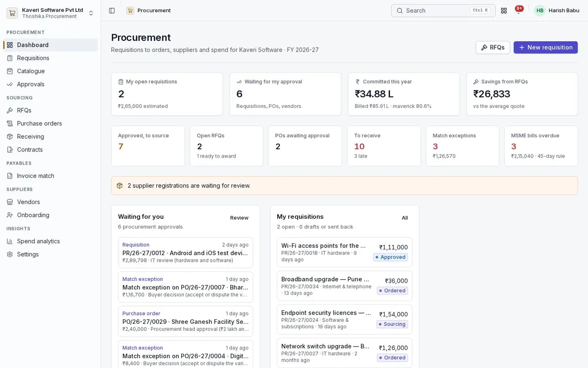Click the Approved status badge
Image resolution: width=588 pixels, height=368 pixels.
click(x=391, y=257)
